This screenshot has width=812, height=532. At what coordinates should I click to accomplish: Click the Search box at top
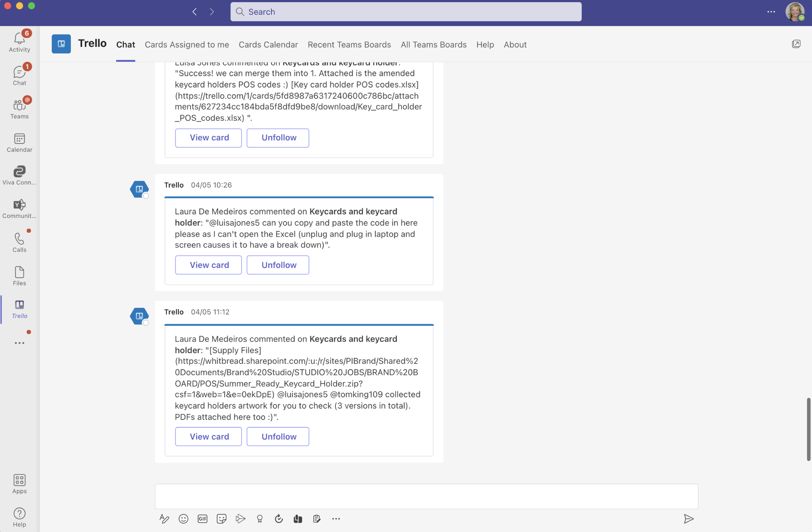point(406,12)
